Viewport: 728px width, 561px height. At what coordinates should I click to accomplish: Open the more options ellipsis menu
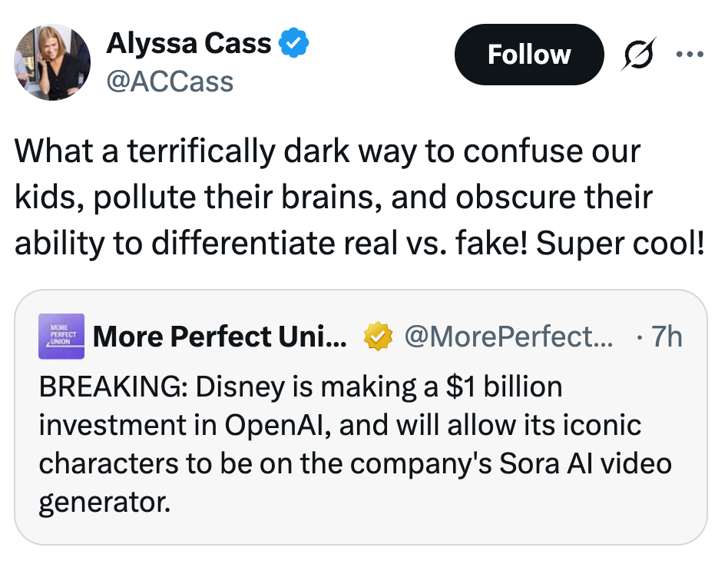tap(690, 54)
